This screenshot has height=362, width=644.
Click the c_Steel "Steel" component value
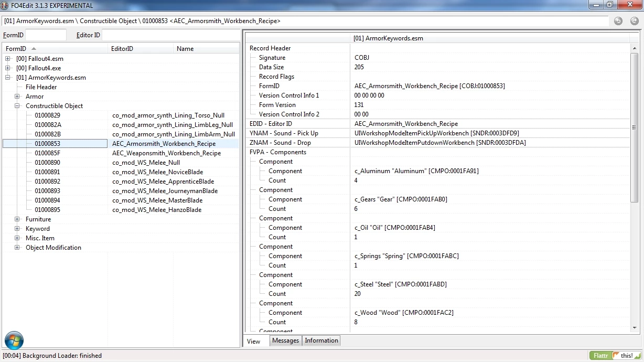[x=401, y=284]
